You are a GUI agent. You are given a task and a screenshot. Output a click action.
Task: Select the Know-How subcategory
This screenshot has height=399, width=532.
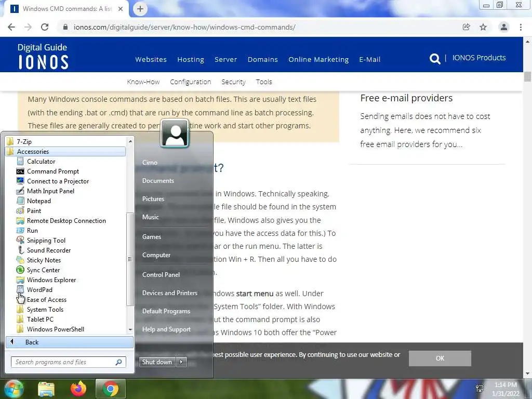tap(143, 82)
